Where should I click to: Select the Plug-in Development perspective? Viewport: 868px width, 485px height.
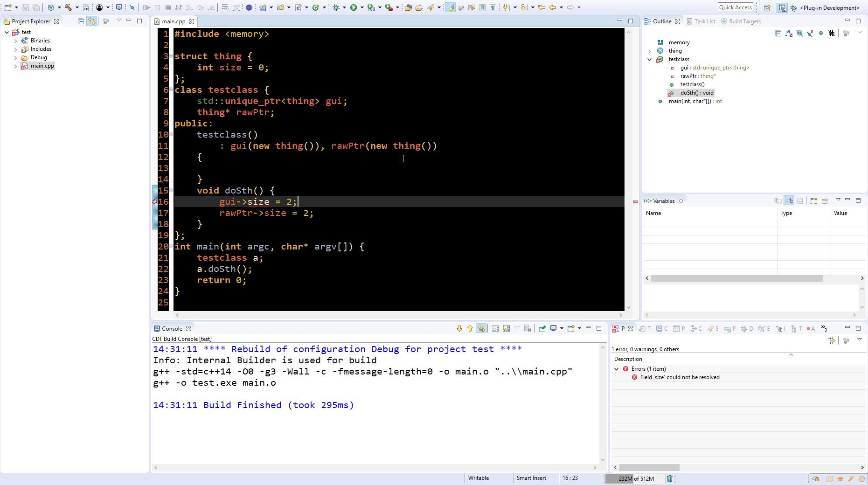click(x=825, y=7)
